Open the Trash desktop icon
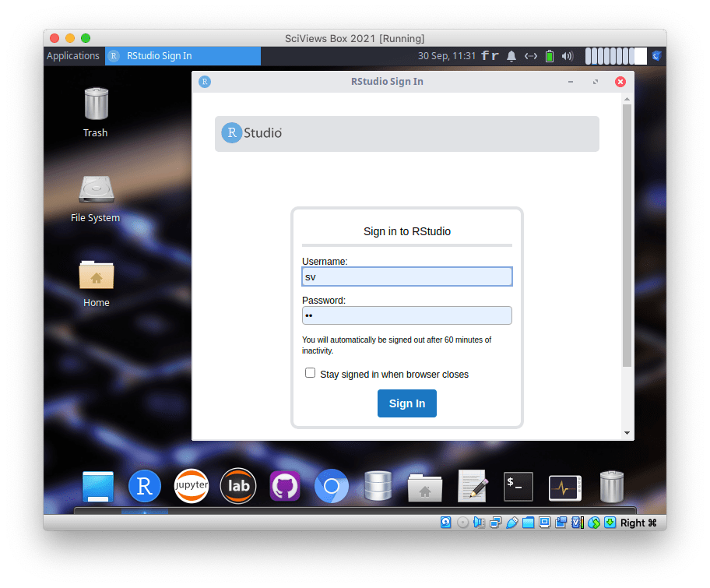 coord(96,111)
